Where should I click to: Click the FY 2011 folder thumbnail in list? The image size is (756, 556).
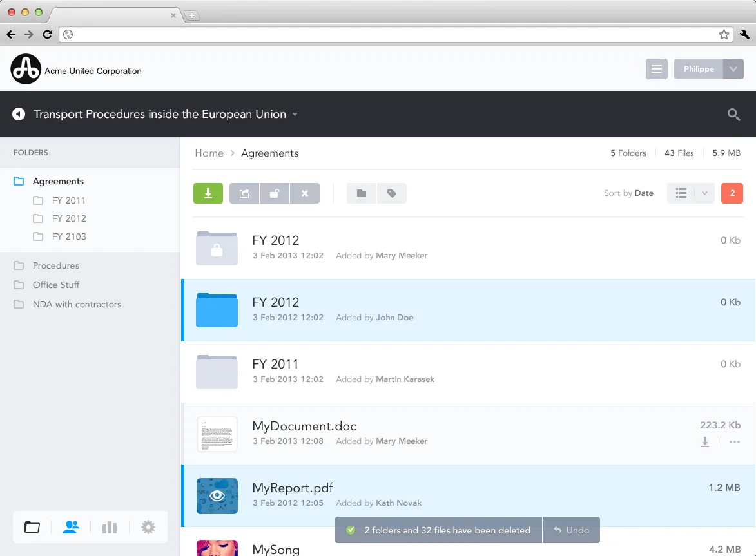(217, 372)
